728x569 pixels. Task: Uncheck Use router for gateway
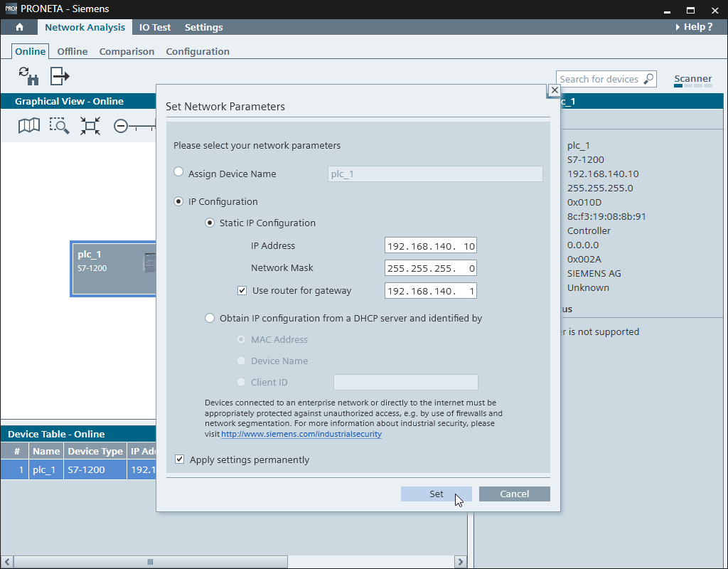[243, 290]
